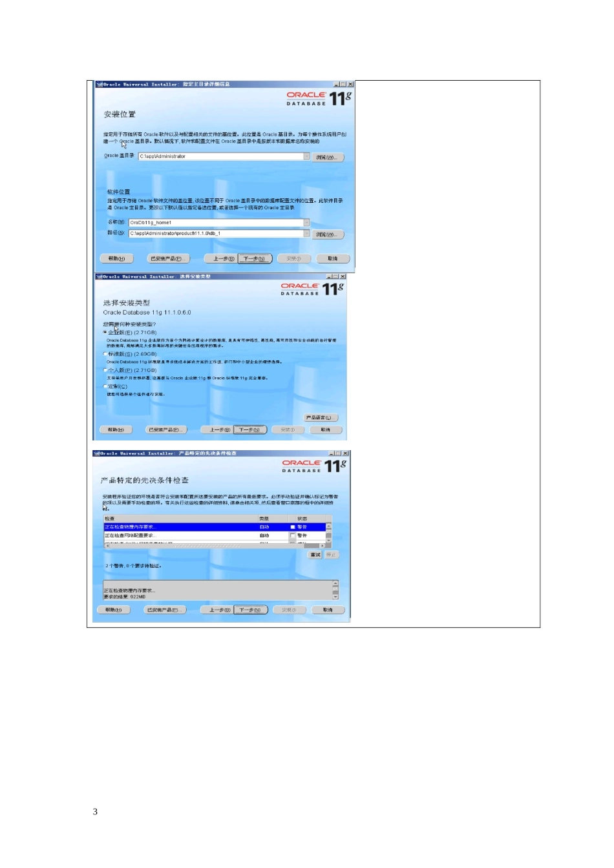
Task: Click 下一步(N) in the 安装位置 window
Action: point(255,258)
